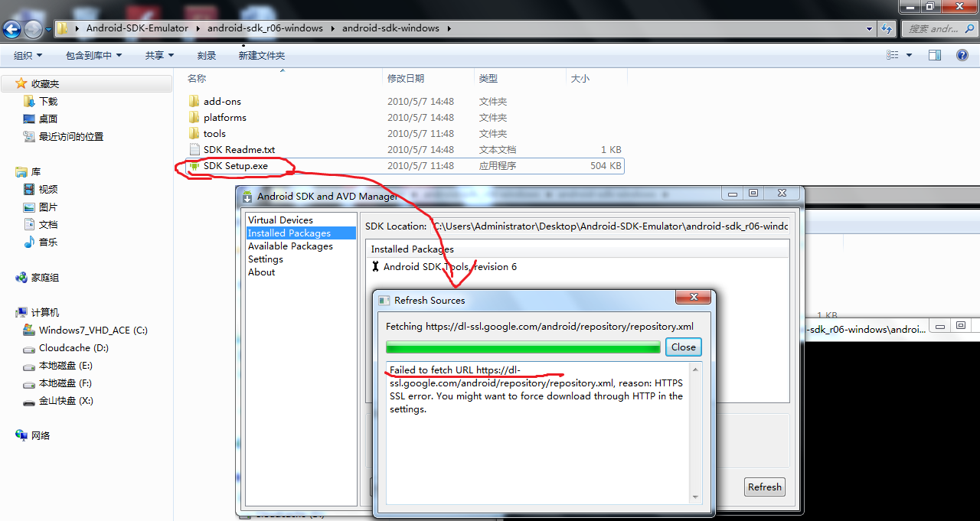Click the Explorer search box
The image size is (980, 521).
pyautogui.click(x=939, y=28)
